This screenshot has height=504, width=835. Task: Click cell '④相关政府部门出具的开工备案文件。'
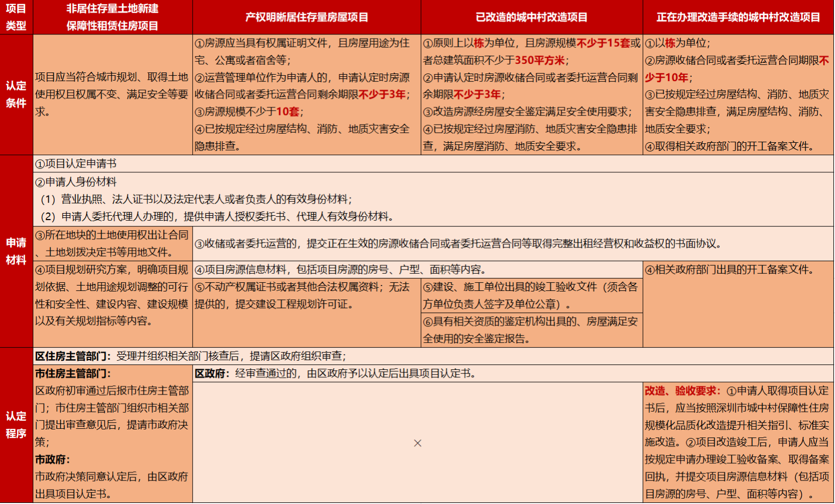(x=738, y=304)
